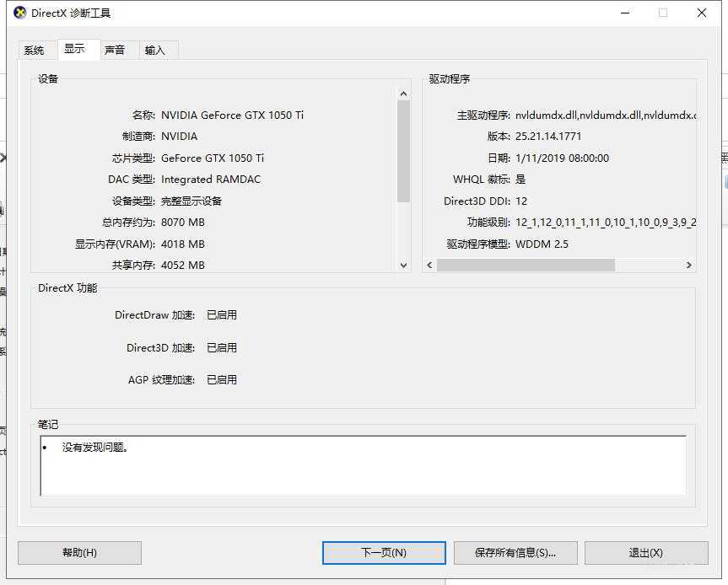728x585 pixels.
Task: Click the 下一页(N) button
Action: coord(384,553)
